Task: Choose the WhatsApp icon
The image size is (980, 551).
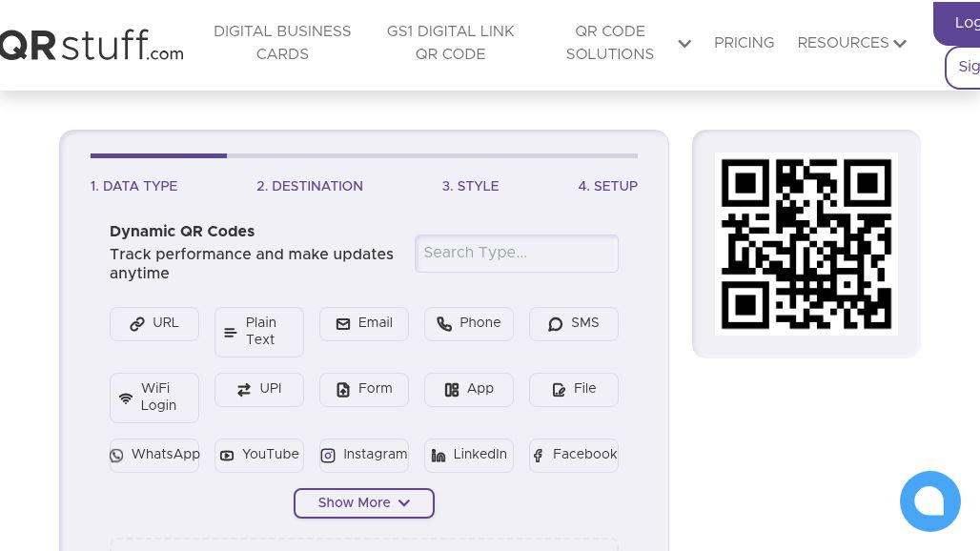Action: tap(116, 456)
